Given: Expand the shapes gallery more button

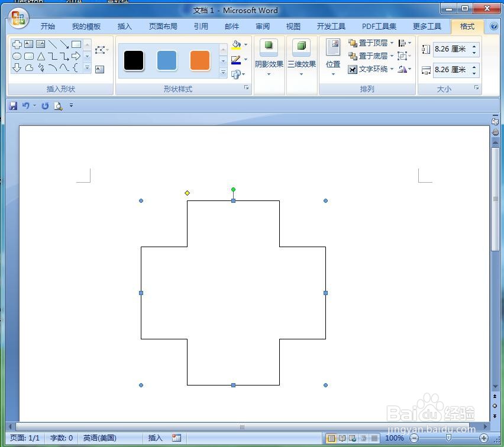Looking at the screenshot, I should point(87,68).
